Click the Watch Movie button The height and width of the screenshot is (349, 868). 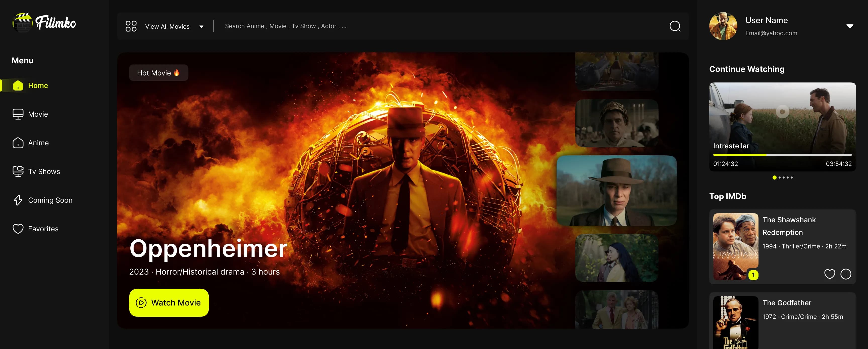(x=169, y=303)
